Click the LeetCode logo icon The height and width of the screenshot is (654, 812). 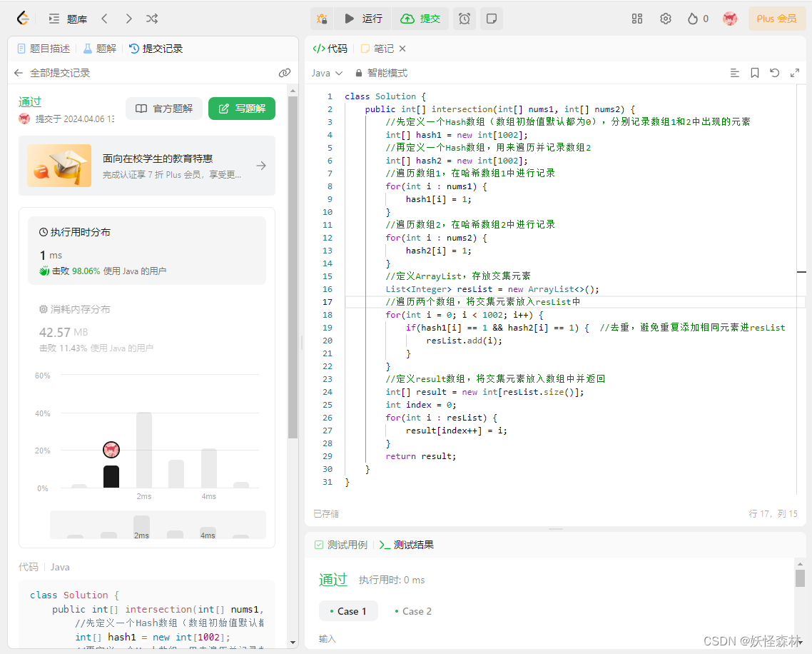click(23, 19)
